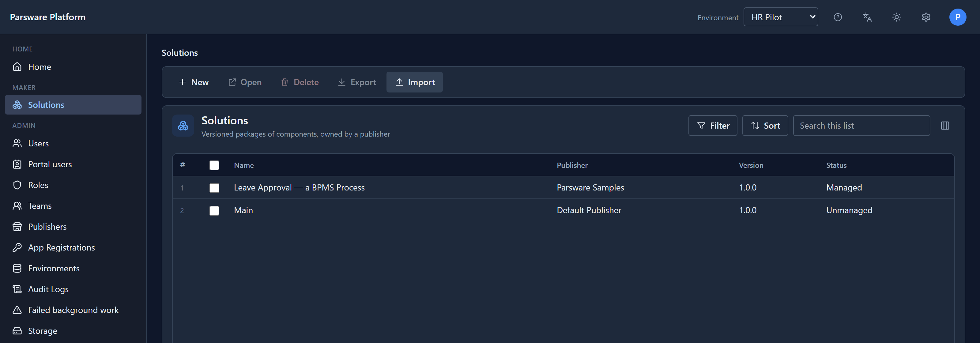Toggle the light theme sun icon

(897, 17)
